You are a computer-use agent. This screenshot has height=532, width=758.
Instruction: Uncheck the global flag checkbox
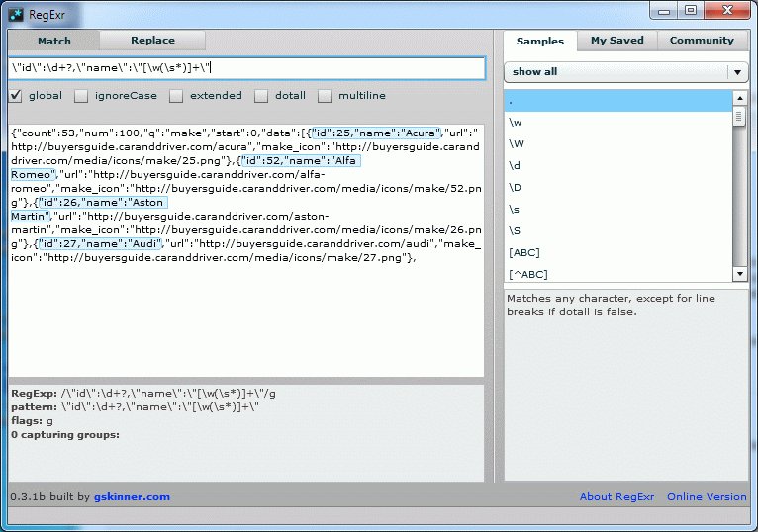(16, 96)
